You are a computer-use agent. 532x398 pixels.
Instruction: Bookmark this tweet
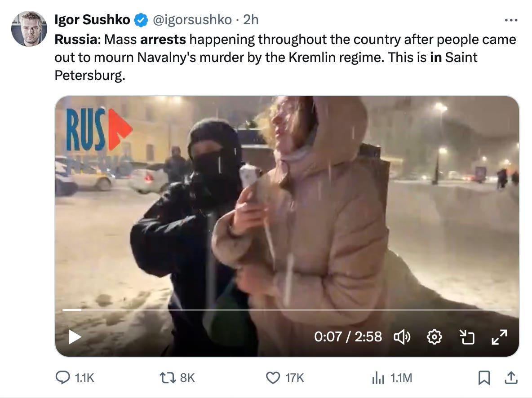pos(484,378)
